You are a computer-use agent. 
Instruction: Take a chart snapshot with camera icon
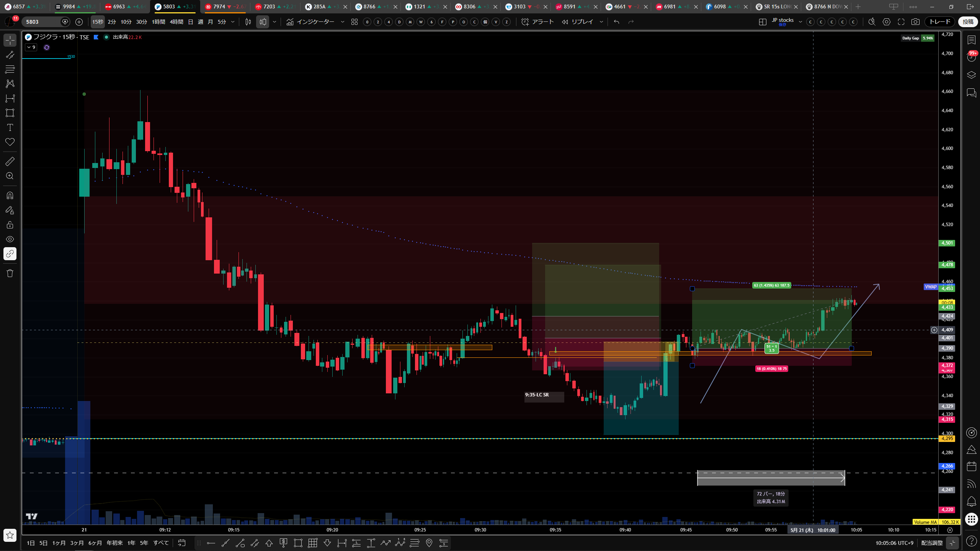point(915,22)
